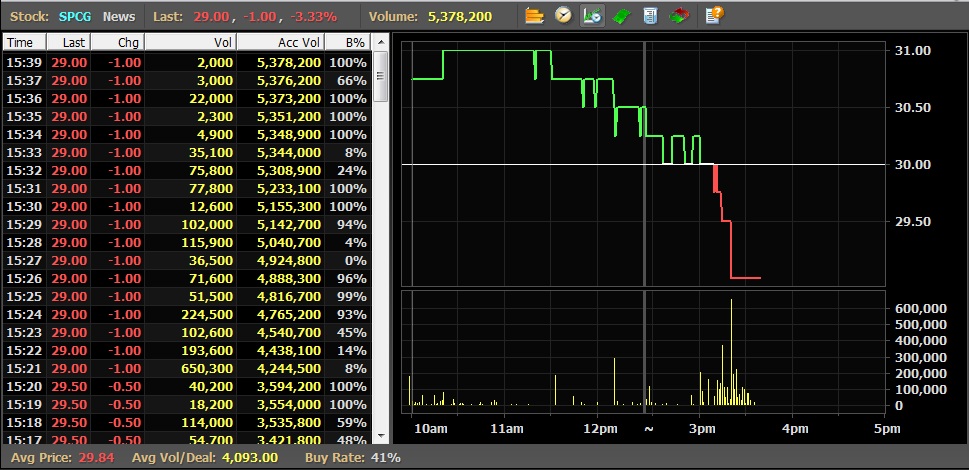
Task: Click the red and green swap arrows icon
Action: 679,15
